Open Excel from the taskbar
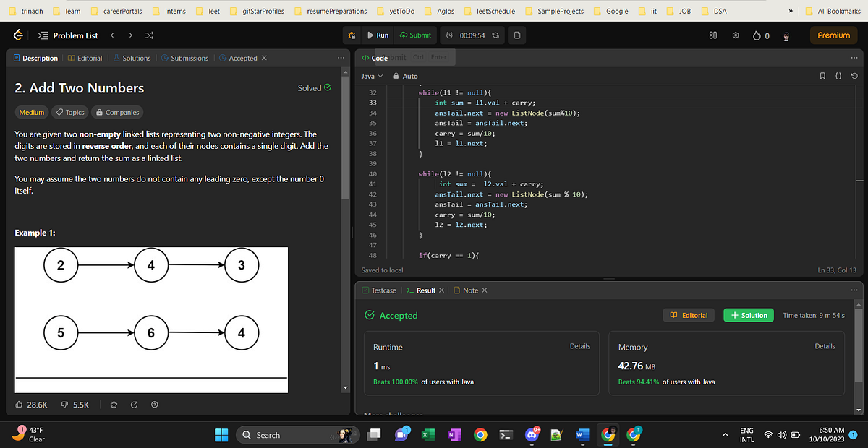 point(427,435)
